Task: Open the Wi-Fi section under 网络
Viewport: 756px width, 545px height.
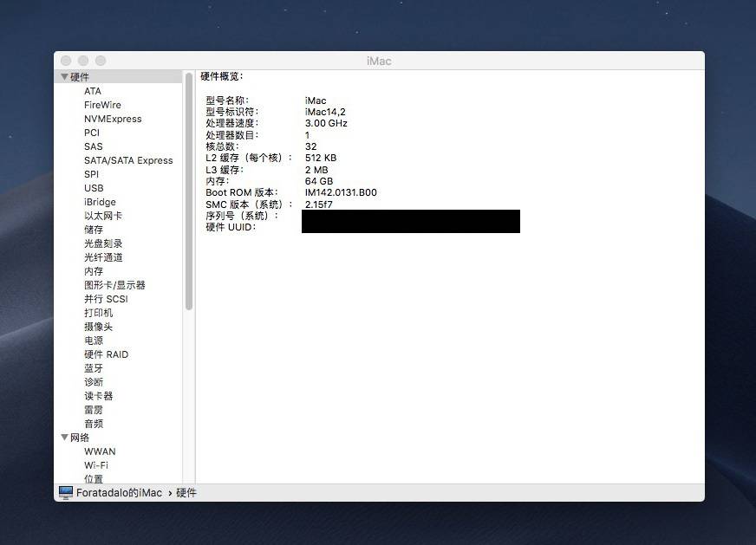Action: [x=99, y=465]
